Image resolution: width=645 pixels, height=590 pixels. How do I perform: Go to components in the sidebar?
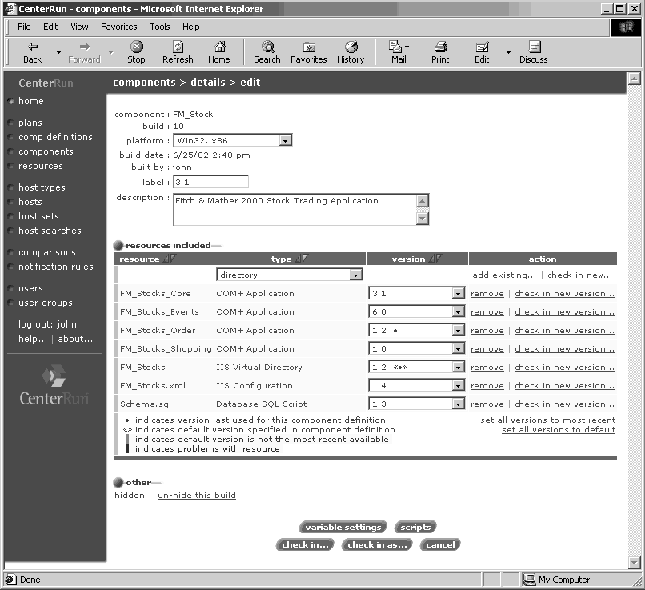[x=46, y=152]
